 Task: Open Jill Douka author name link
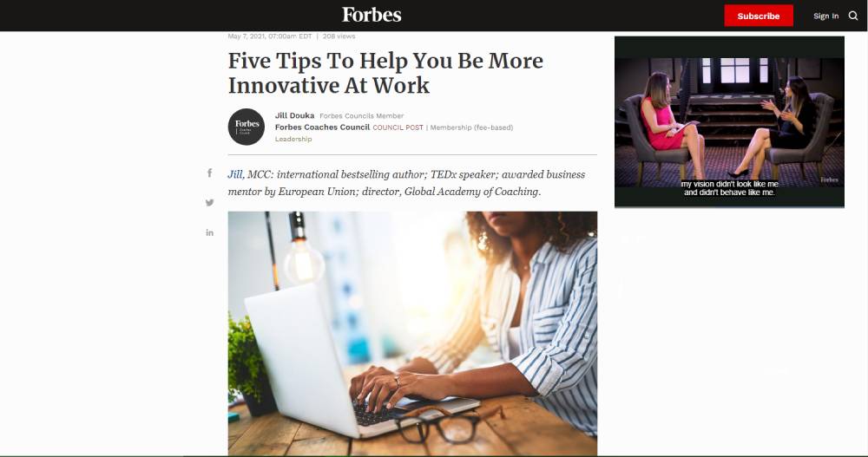point(294,115)
